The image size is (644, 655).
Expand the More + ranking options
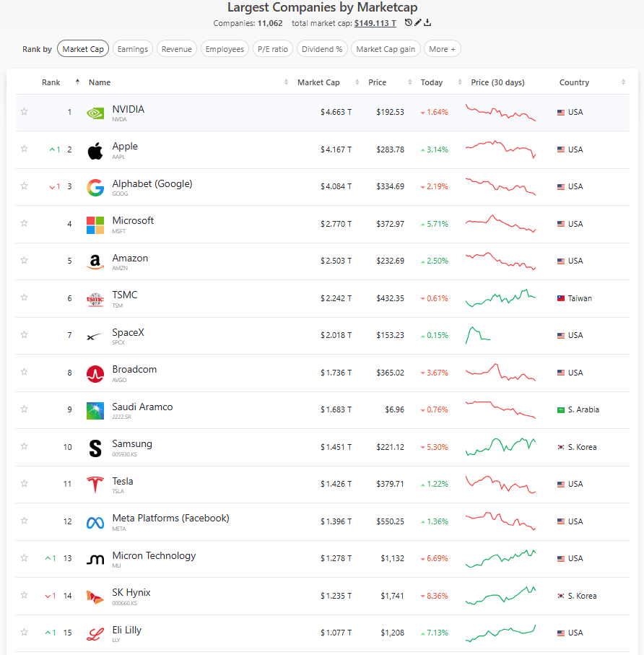click(443, 49)
